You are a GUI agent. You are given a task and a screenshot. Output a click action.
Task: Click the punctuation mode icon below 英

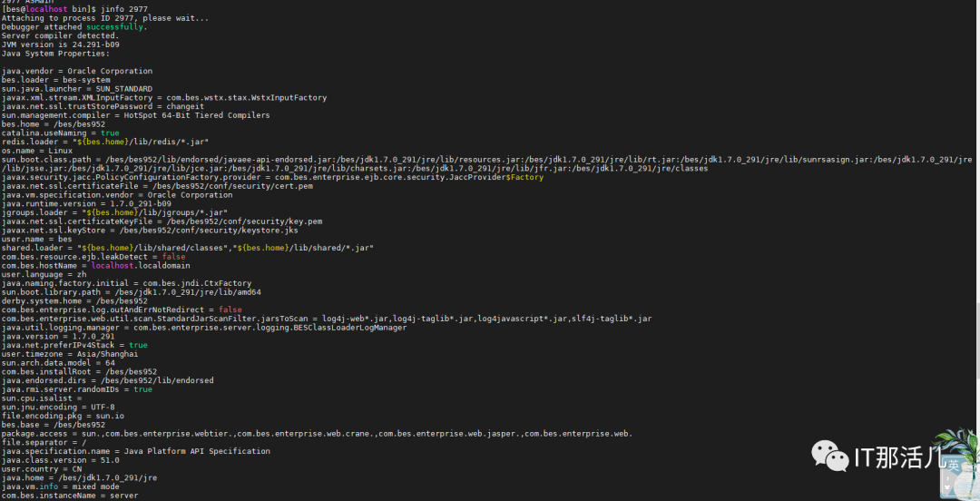(947, 478)
